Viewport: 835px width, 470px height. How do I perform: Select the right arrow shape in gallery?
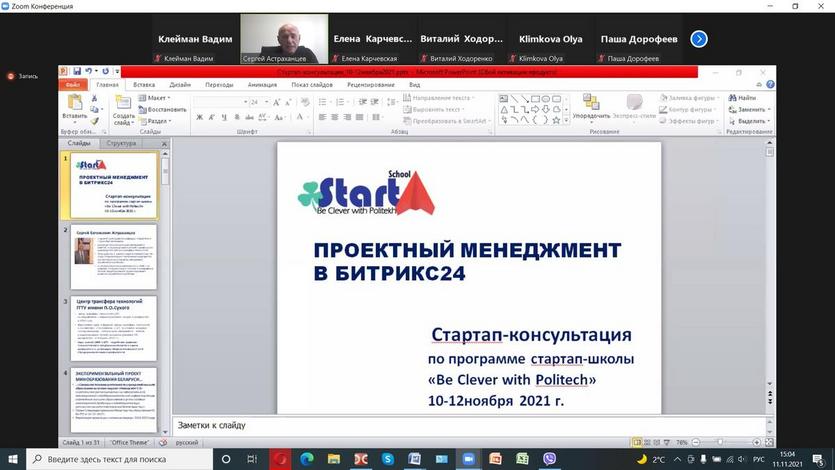tap(535, 110)
